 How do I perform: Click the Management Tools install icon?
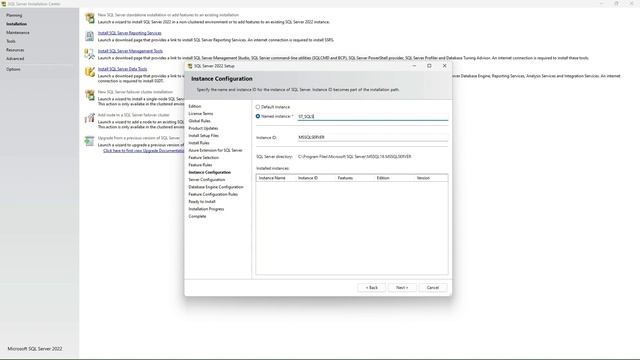(x=90, y=54)
